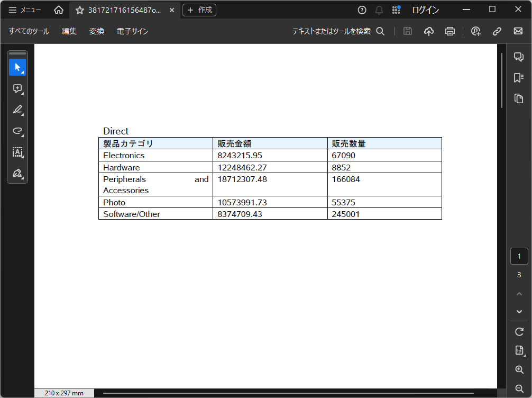Rotate the page view icon
This screenshot has width=532, height=398.
519,332
